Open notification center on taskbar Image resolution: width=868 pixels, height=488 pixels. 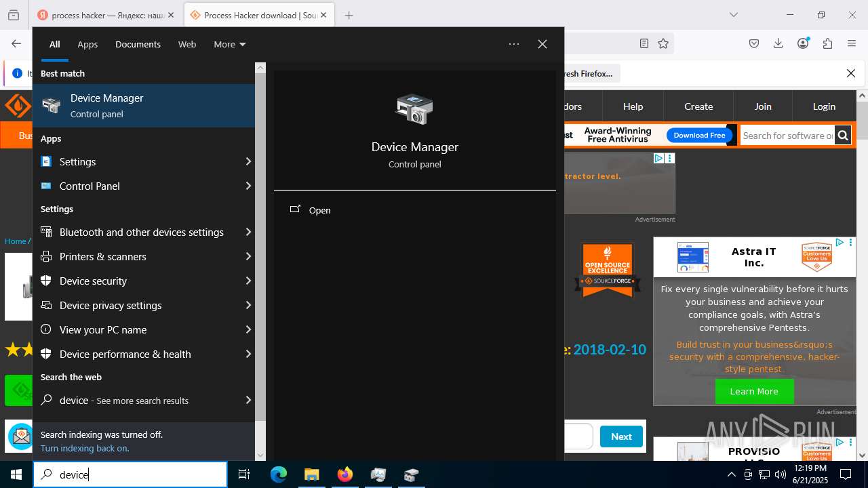pos(846,474)
